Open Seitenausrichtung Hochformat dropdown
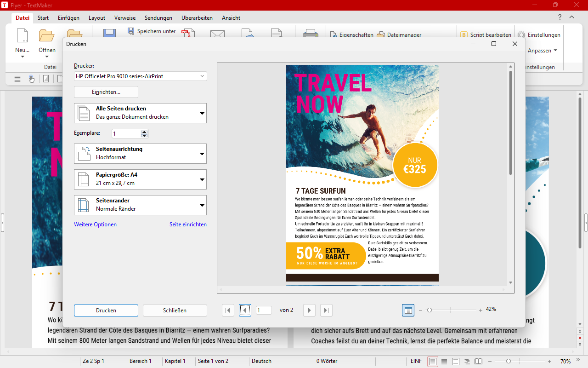588x368 pixels. tap(141, 154)
